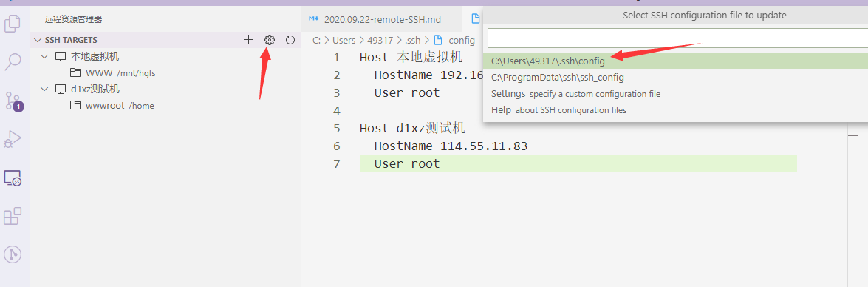The width and height of the screenshot is (868, 287).
Task: Choose C:\ProgramData\ssh\ssh_config option
Action: (x=675, y=78)
